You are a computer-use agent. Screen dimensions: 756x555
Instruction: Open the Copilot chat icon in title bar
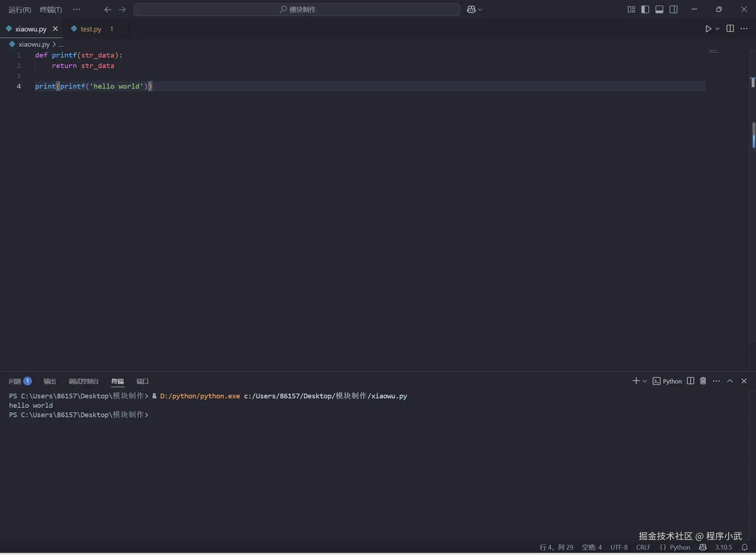471,10
